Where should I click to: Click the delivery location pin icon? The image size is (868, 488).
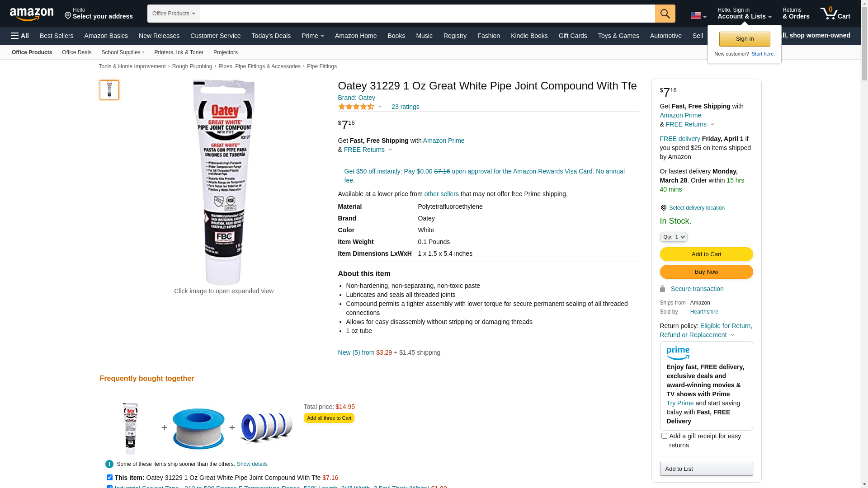[x=663, y=208]
